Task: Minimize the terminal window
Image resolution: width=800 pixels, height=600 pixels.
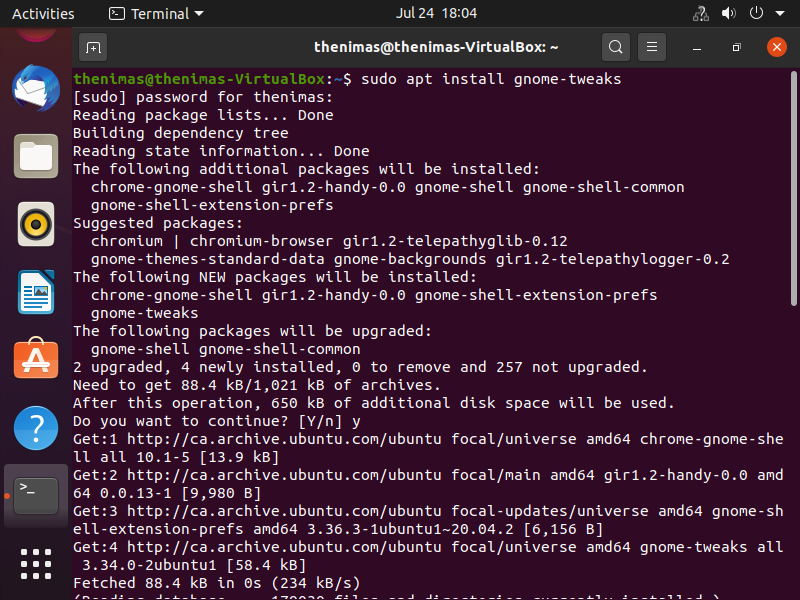Action: point(697,47)
